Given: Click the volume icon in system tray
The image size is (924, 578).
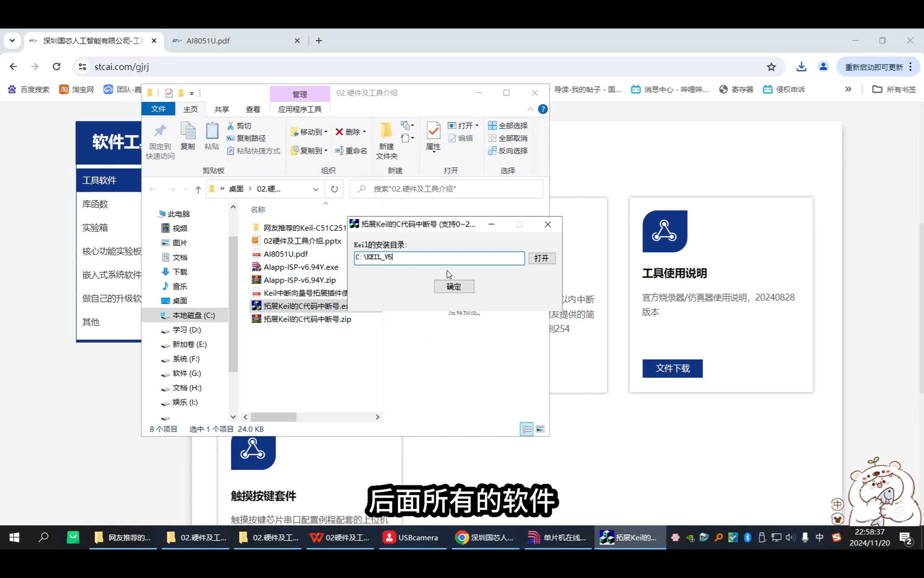Looking at the screenshot, I should coord(790,538).
